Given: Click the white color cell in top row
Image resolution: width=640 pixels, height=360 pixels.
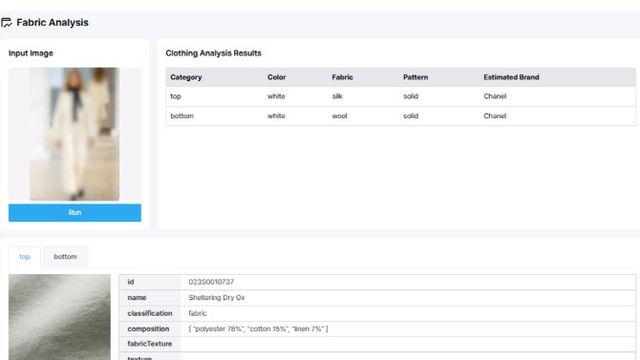Looking at the screenshot, I should click(x=276, y=96).
